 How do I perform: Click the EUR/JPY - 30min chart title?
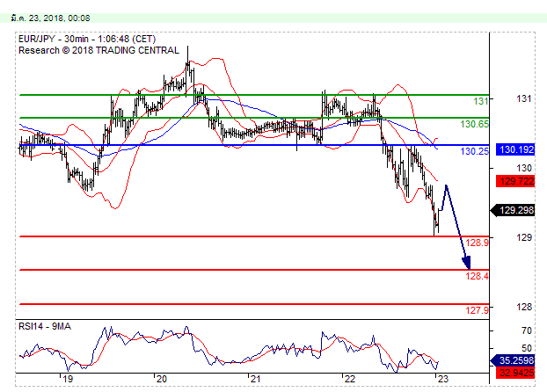tap(87, 39)
